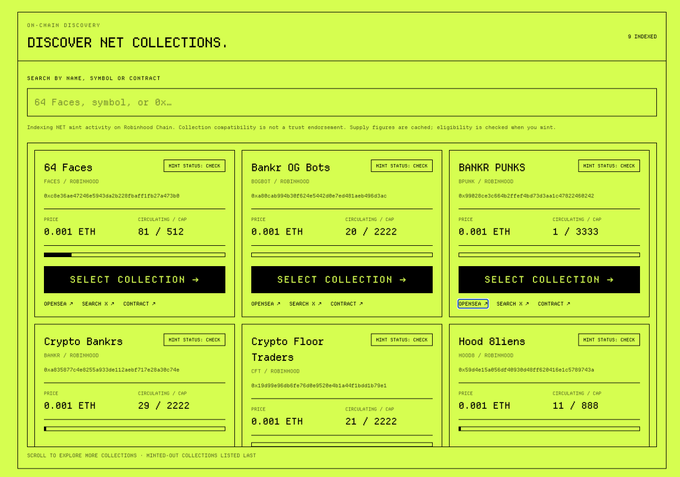
Task: Click the Crypto Bankrs contract address
Action: click(111, 370)
